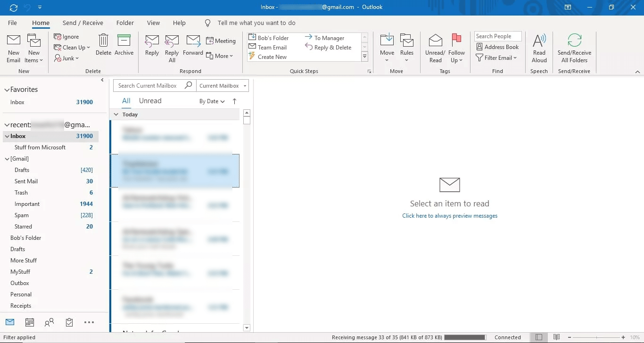Reply to the selected email
Viewport: 644px width, 343px height.
pyautogui.click(x=152, y=45)
